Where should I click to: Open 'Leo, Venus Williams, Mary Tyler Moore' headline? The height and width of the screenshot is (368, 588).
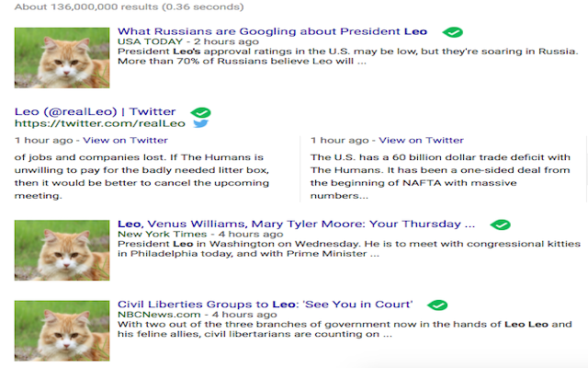[296, 224]
